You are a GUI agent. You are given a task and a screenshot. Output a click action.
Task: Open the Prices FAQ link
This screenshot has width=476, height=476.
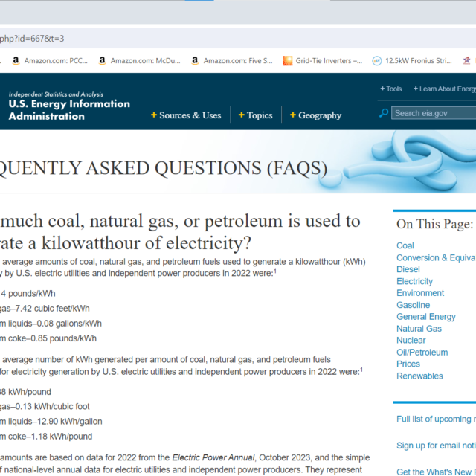coord(408,364)
